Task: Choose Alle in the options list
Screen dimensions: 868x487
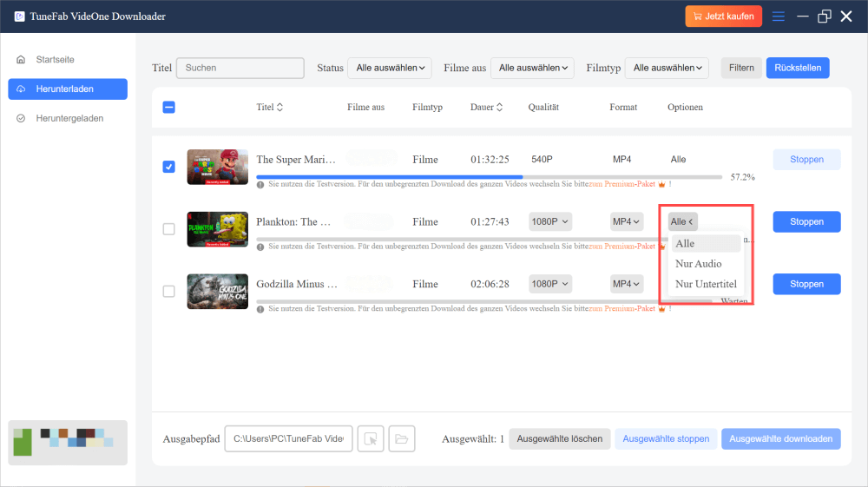Action: click(706, 243)
